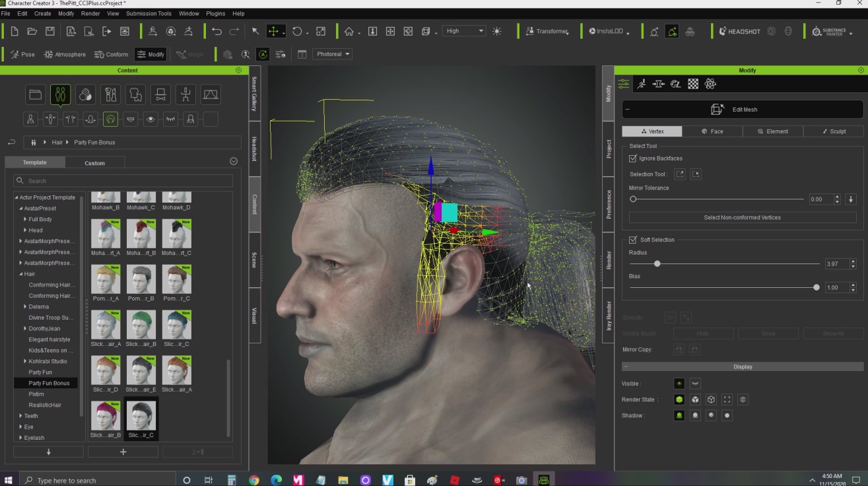Click the New Project icon
Image resolution: width=868 pixels, height=486 pixels.
[14, 31]
